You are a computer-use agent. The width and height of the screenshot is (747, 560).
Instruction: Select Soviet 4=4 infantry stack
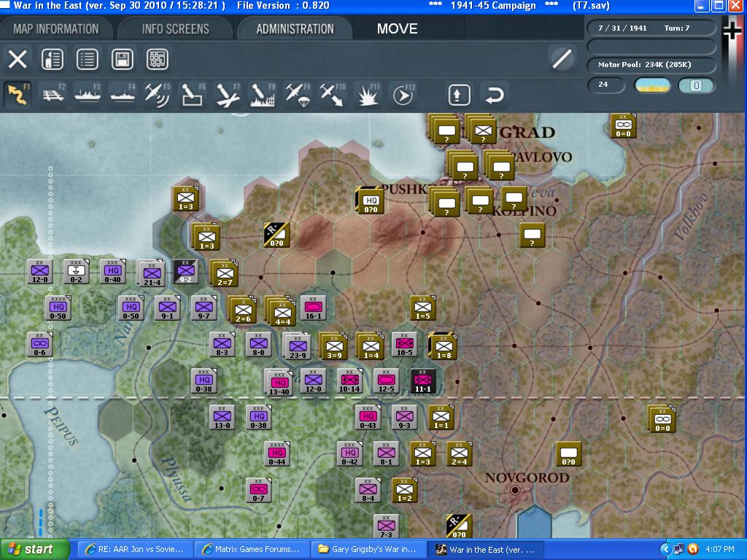coord(281,311)
